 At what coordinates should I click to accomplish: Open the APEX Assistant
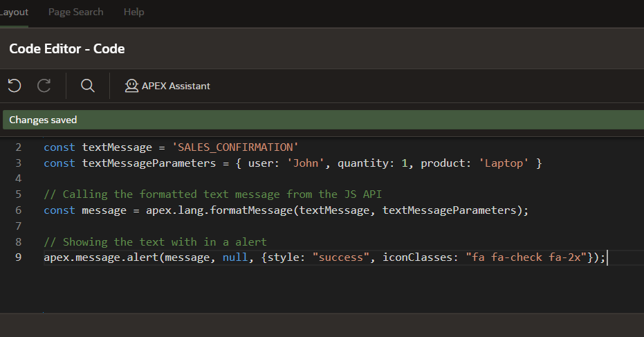coord(167,86)
